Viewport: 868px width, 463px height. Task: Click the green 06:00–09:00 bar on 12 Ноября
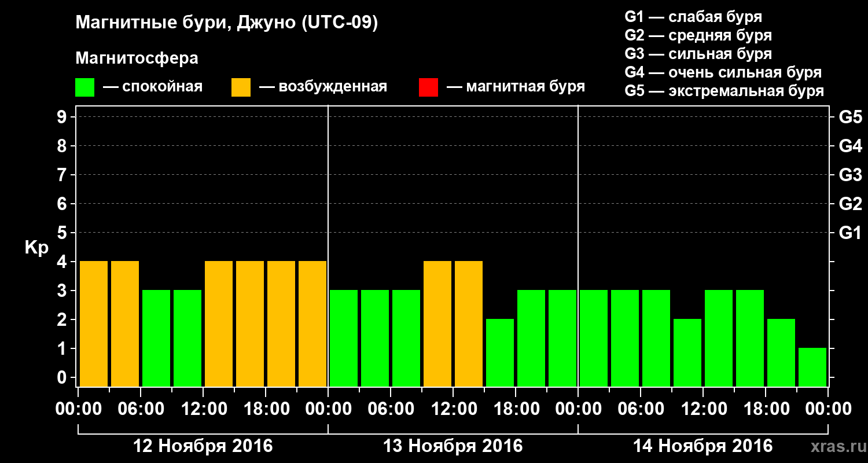(156, 339)
